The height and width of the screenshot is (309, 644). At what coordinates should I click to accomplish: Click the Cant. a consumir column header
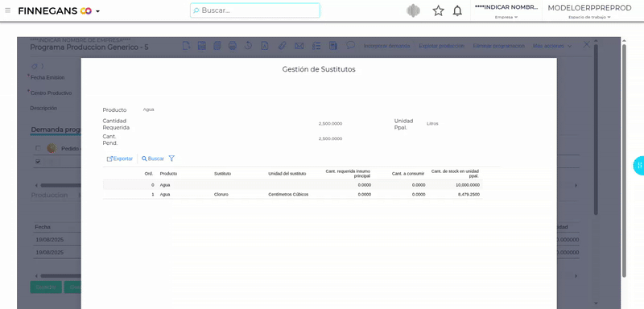pos(408,174)
